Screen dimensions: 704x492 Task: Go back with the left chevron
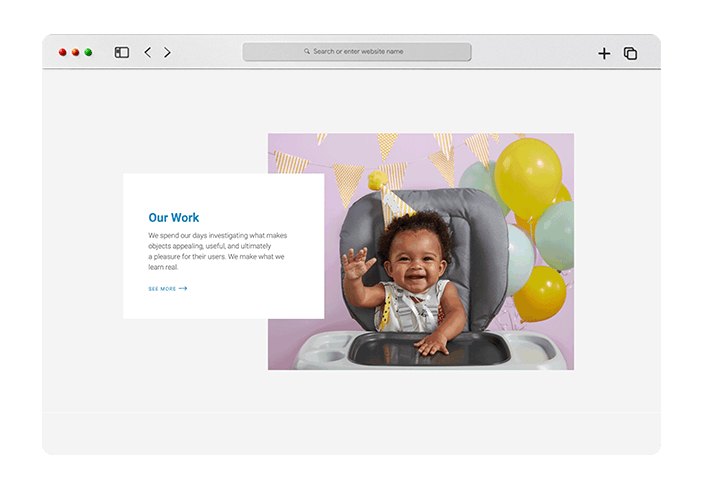[147, 52]
